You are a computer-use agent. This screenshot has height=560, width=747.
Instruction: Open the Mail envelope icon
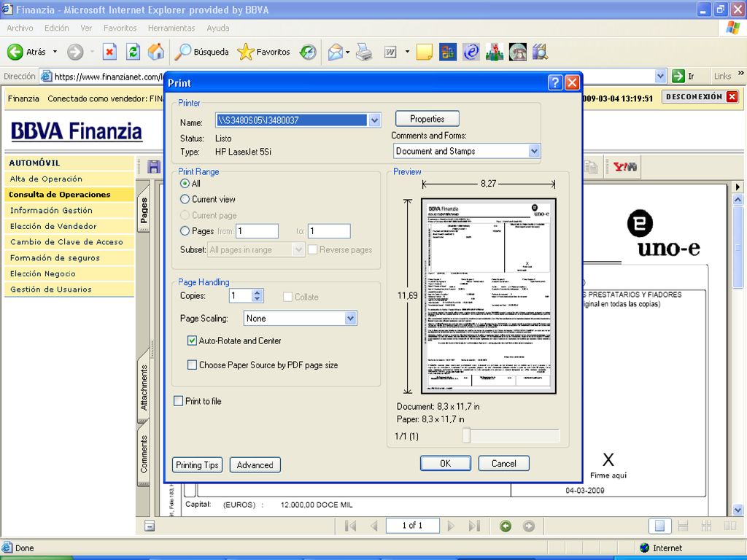pyautogui.click(x=336, y=52)
